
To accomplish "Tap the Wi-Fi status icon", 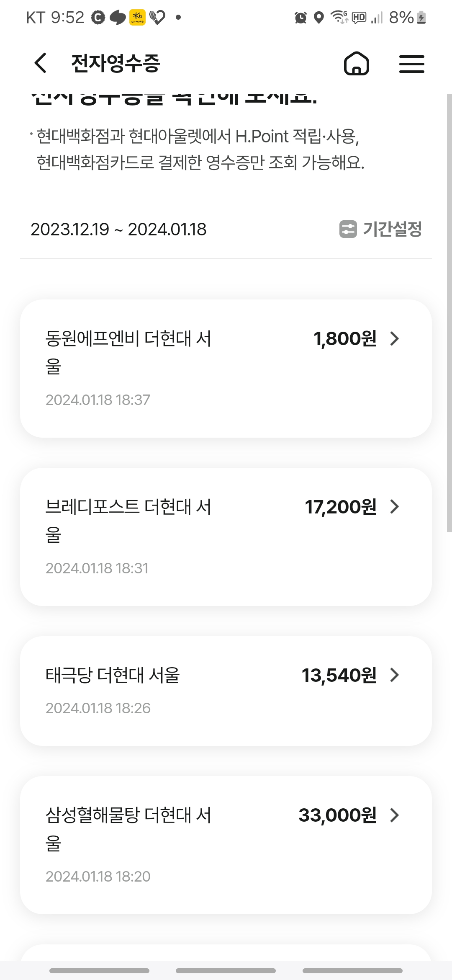I will (339, 17).
